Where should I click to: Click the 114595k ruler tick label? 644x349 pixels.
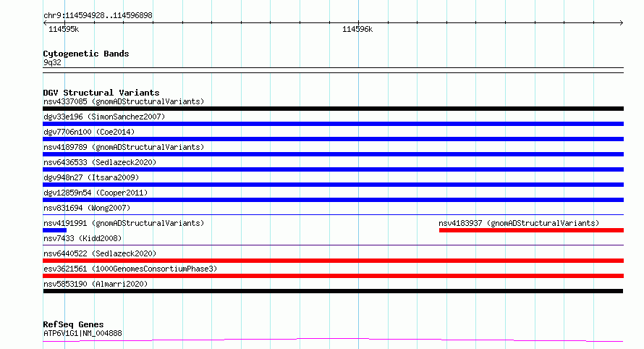tap(64, 29)
